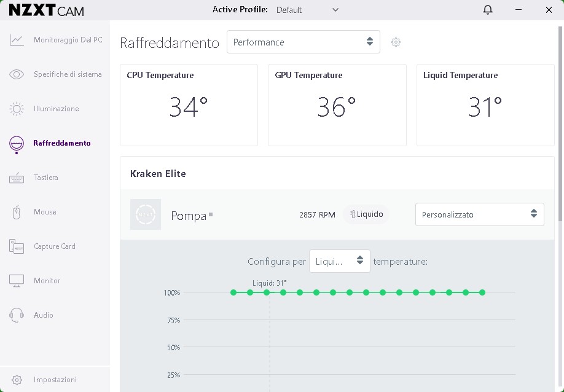The height and width of the screenshot is (392, 564).
Task: Open the Raffreddamento sidebar section
Action: pos(61,143)
